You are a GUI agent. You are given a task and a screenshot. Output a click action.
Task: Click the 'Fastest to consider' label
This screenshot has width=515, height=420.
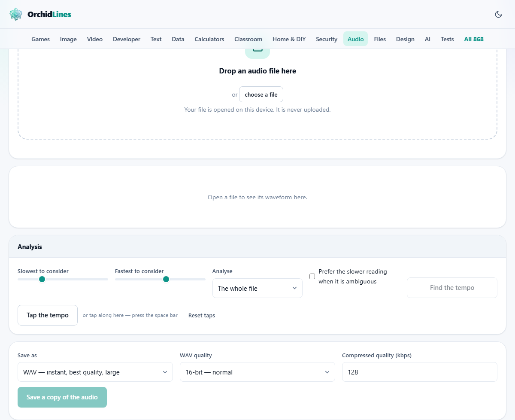point(139,271)
